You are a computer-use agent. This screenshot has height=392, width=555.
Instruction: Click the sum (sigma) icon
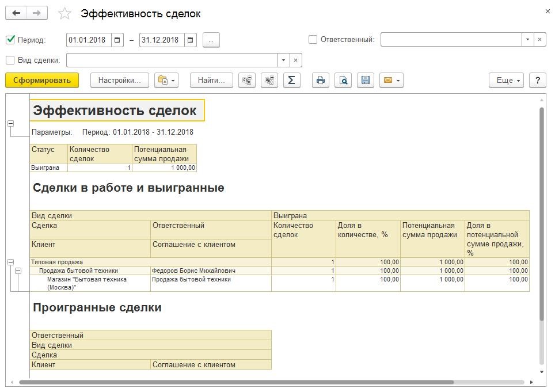point(292,81)
